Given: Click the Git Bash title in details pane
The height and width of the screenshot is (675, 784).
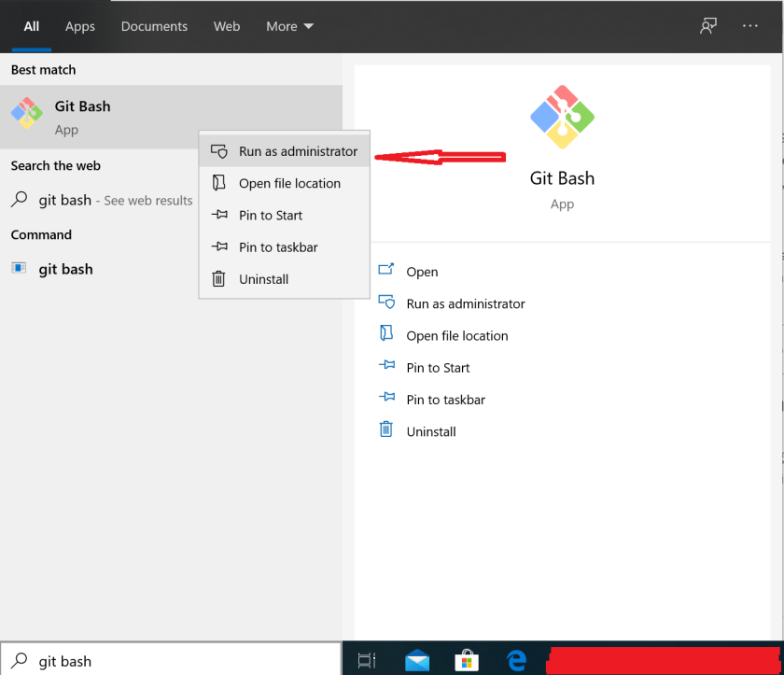Looking at the screenshot, I should click(562, 178).
